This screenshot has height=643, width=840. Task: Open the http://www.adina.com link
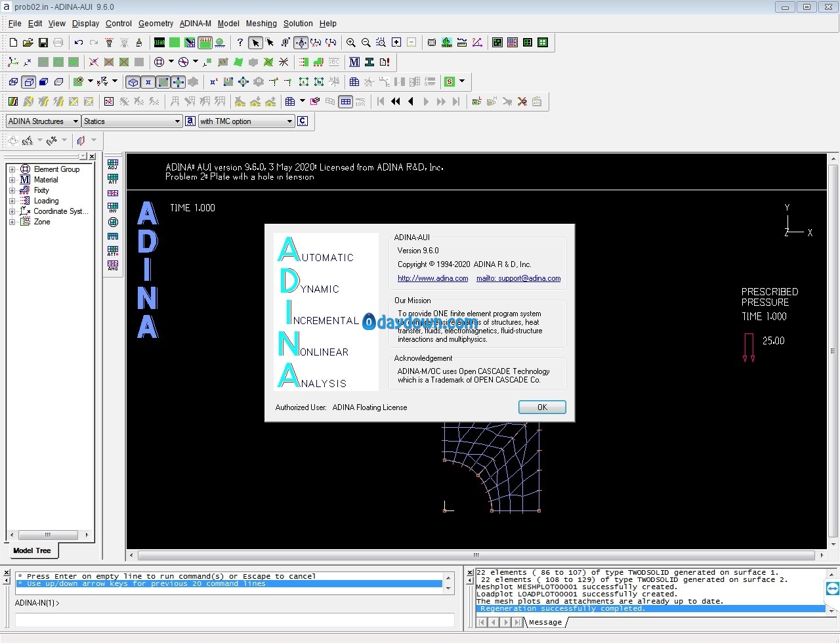432,278
